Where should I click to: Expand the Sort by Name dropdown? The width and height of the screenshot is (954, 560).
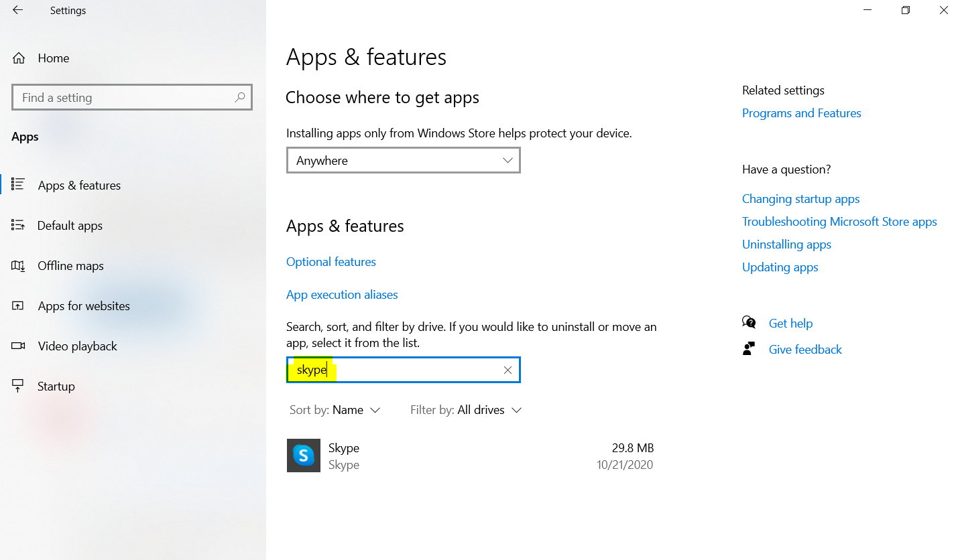click(335, 410)
